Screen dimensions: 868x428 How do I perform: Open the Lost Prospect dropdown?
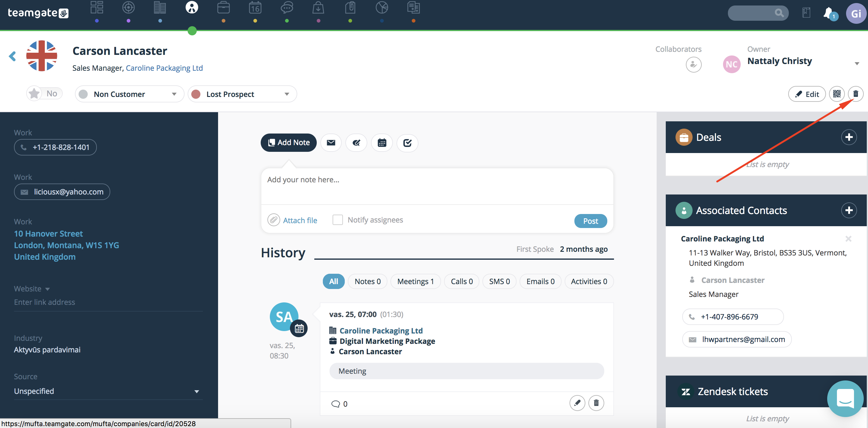click(x=242, y=94)
